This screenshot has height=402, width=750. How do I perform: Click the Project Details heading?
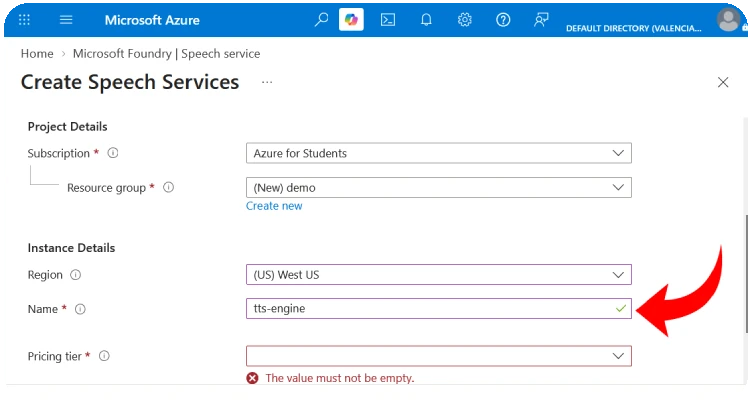(67, 127)
